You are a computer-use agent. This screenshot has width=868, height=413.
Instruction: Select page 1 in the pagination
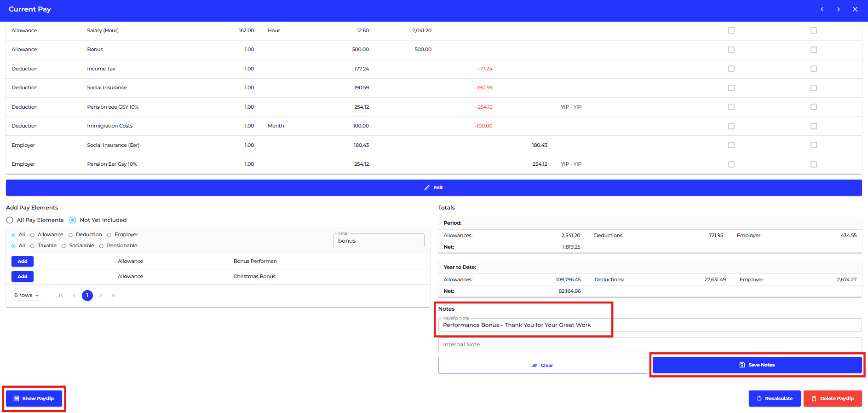point(87,296)
